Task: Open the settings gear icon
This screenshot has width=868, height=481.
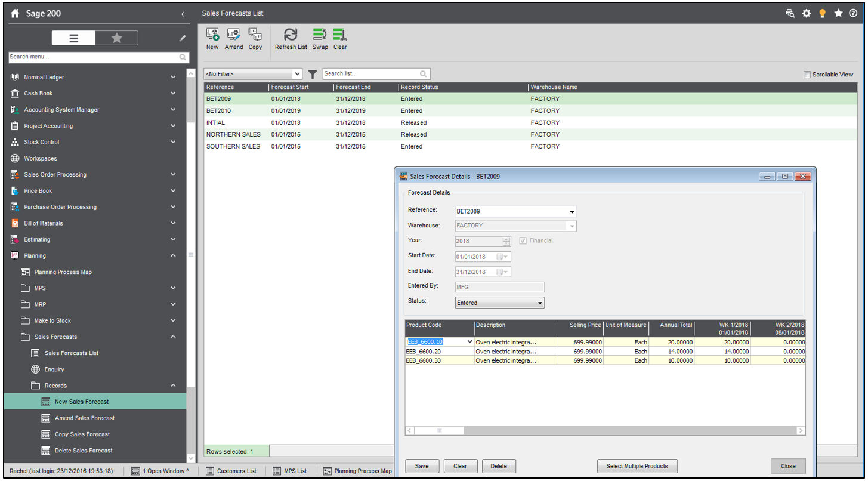Action: coord(807,13)
